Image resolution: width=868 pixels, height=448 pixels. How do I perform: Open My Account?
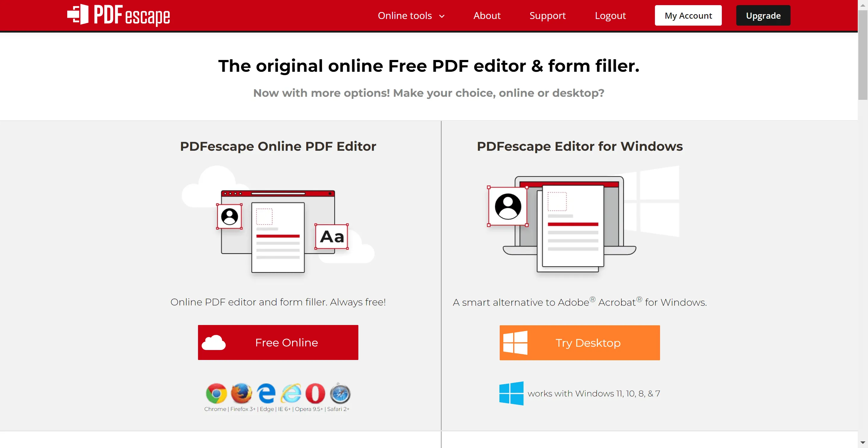(x=688, y=15)
